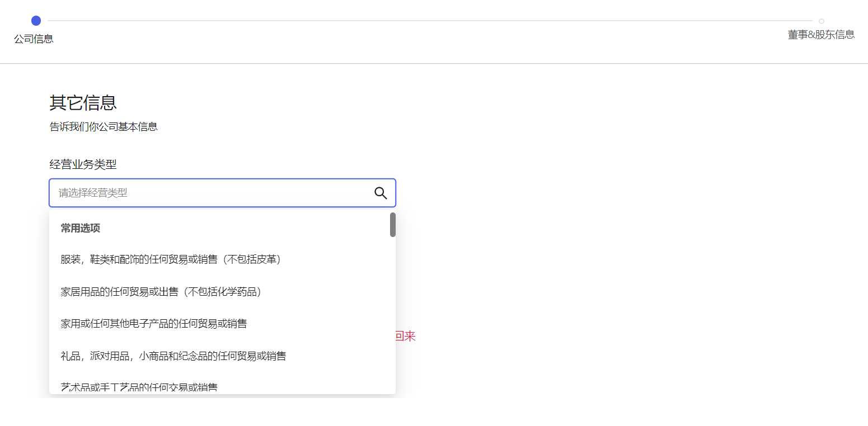868x426 pixels.
Task: Click the 经营业务类型 field label
Action: [83, 164]
